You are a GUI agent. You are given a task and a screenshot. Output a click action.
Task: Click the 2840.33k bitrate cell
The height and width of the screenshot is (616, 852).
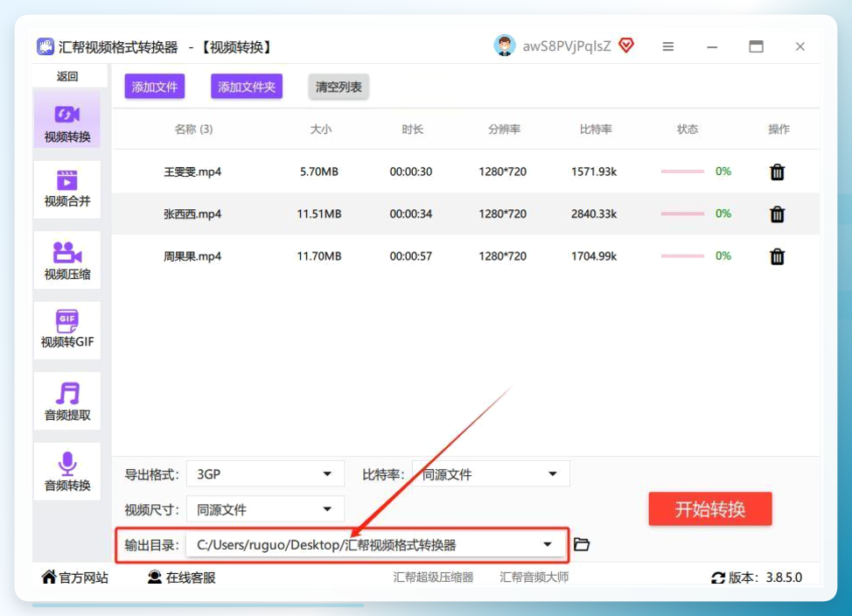(x=594, y=213)
